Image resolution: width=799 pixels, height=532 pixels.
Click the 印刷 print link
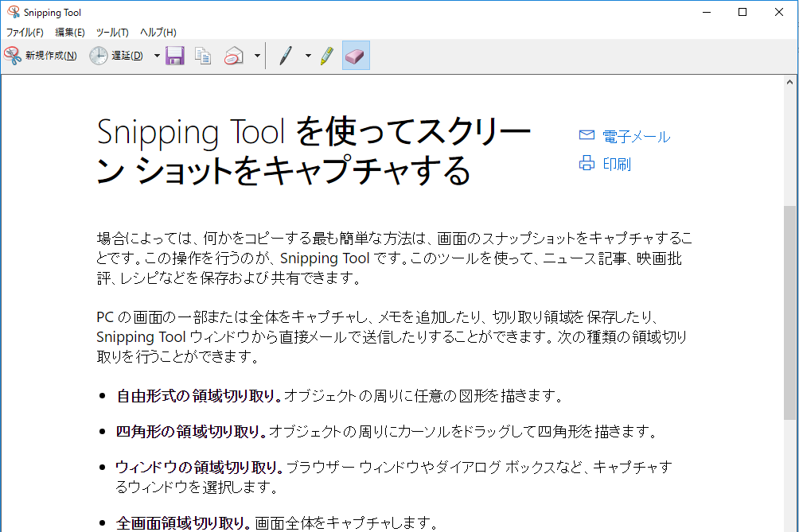click(617, 164)
